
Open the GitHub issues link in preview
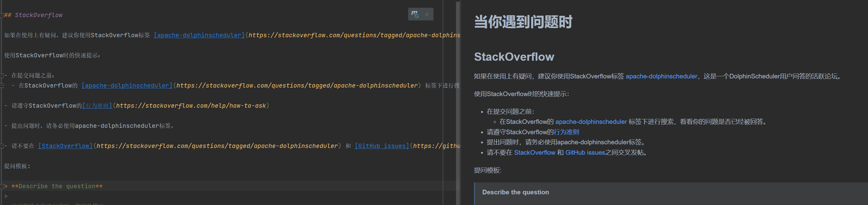585,153
